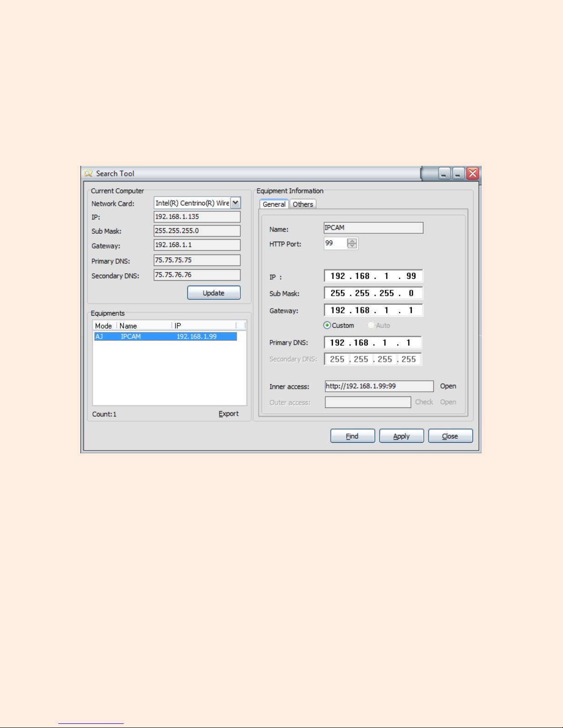Click the equipment Name input field

pos(373,228)
